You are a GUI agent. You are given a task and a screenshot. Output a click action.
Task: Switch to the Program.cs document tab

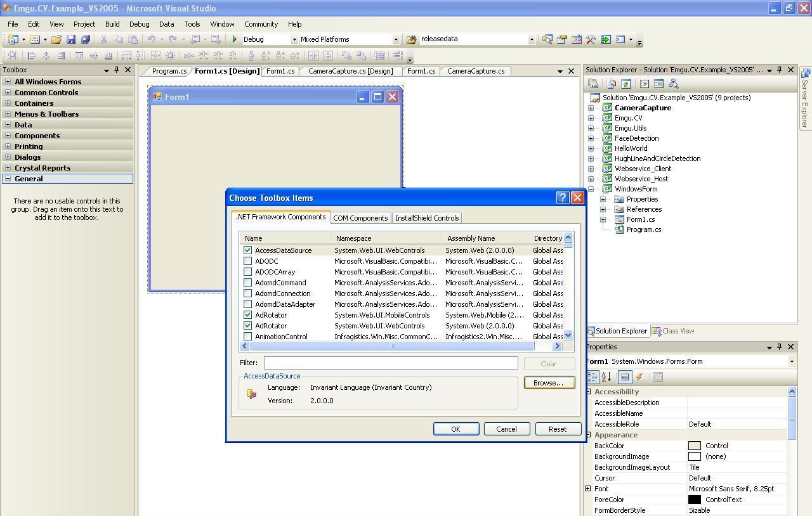169,71
